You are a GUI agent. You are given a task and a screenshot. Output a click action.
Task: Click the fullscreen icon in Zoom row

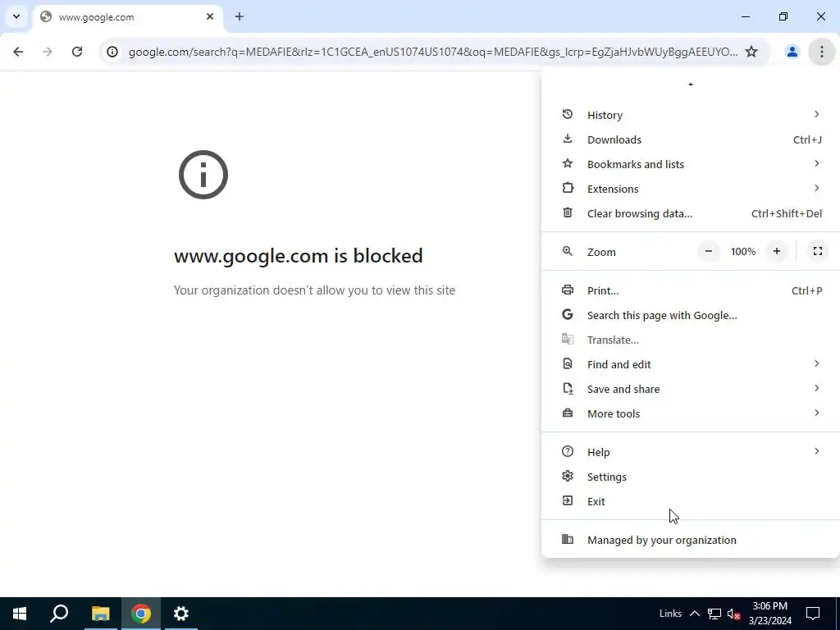click(x=818, y=251)
